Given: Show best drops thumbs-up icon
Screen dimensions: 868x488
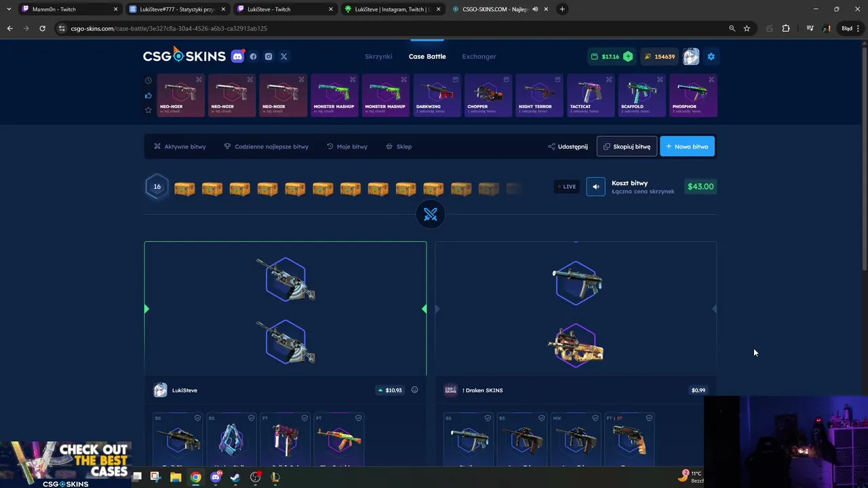Looking at the screenshot, I should tap(149, 95).
